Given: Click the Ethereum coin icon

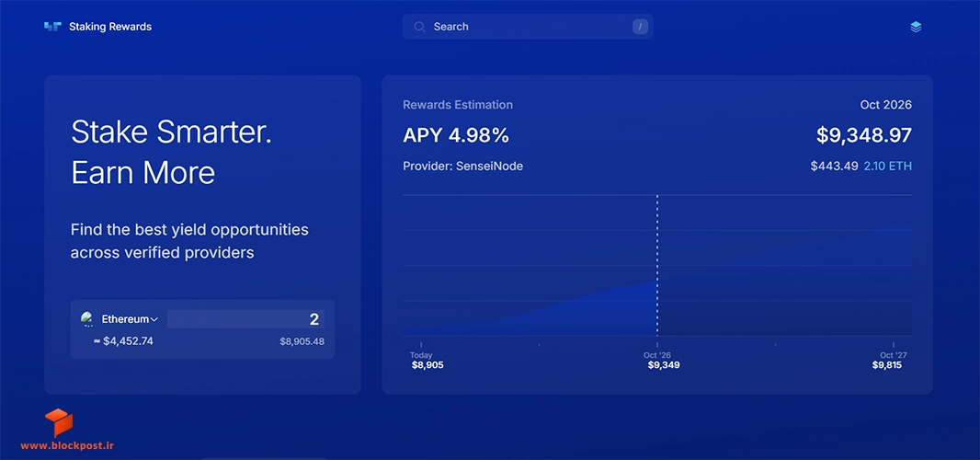Looking at the screenshot, I should (x=86, y=318).
